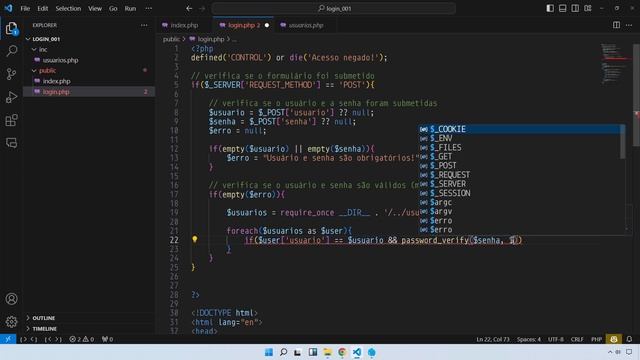
Task: Open the Run and Debug view
Action: point(11,97)
